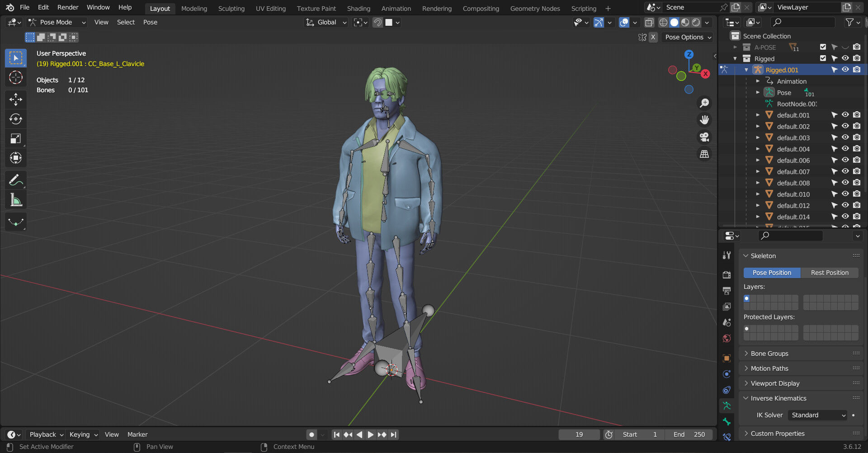The height and width of the screenshot is (453, 868).
Task: Open the Pose Options dropdown
Action: (x=687, y=37)
